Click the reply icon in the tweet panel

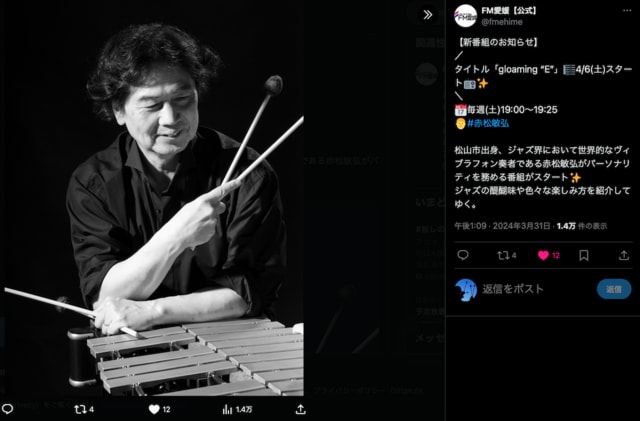click(x=463, y=255)
